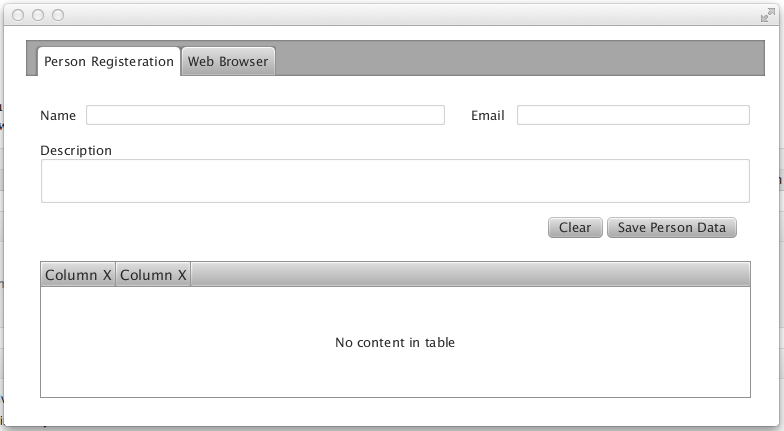Viewport: 784px width, 431px height.
Task: Sort by the first Column X header
Action: (78, 274)
